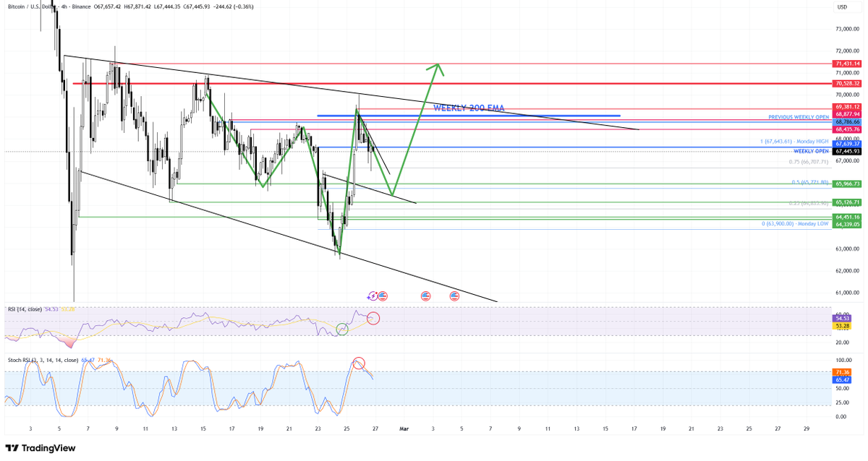The image size is (868, 461).
Task: Select the Stoch RSI (3, 3, 14, 14, close) legend
Action: [43, 359]
